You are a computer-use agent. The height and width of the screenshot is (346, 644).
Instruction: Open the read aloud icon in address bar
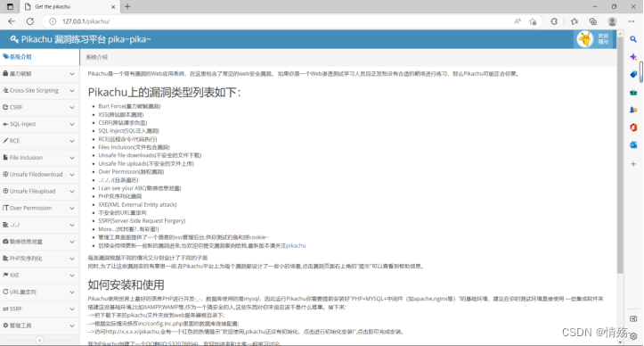pyautogui.click(x=518, y=21)
